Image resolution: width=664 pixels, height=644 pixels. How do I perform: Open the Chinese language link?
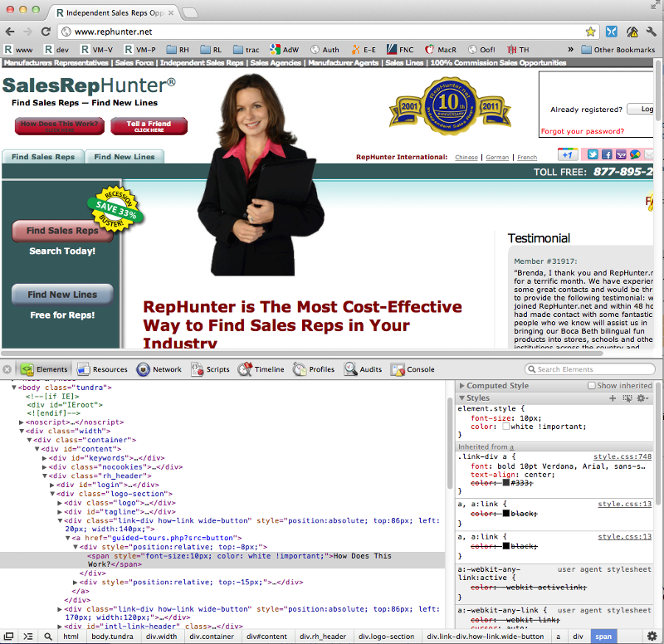(x=466, y=157)
